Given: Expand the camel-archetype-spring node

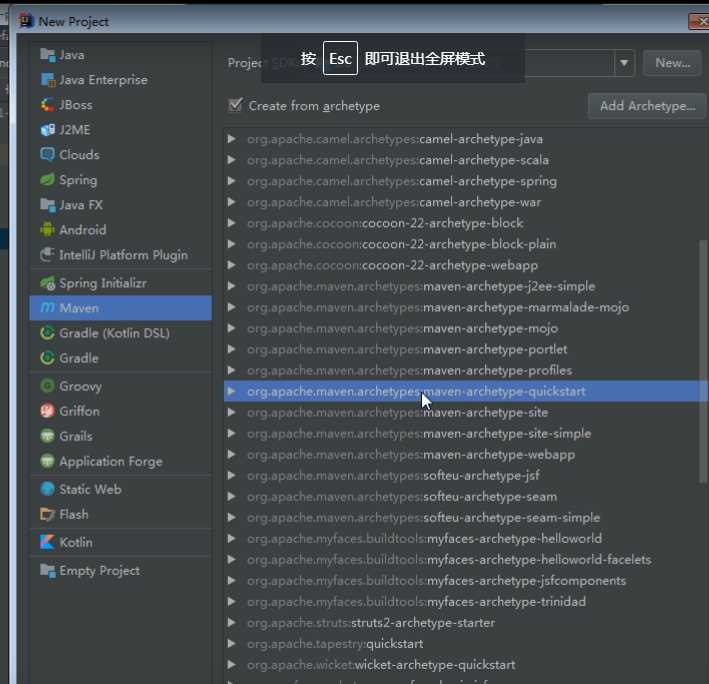Looking at the screenshot, I should click(x=232, y=181).
